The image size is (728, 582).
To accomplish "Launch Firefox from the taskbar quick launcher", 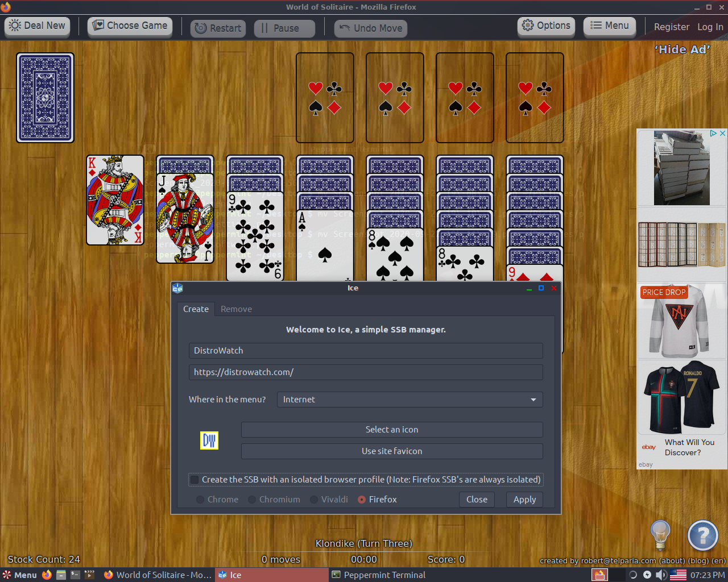I will click(x=47, y=575).
